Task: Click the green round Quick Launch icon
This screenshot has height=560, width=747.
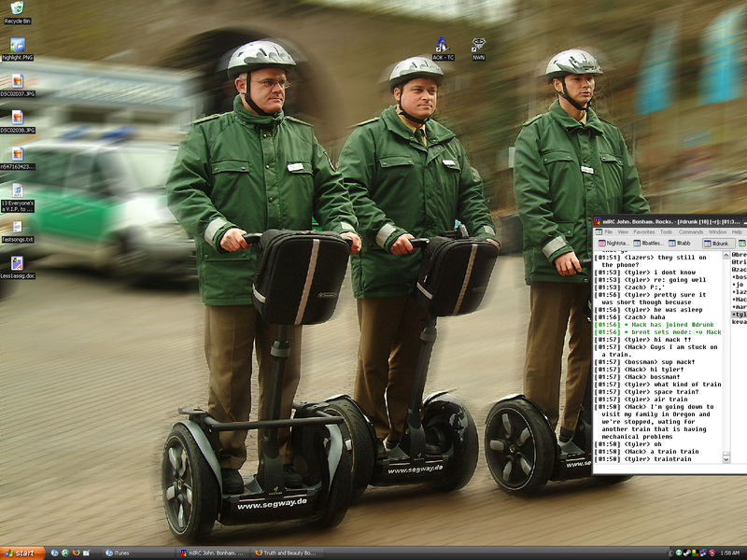Action: [65, 553]
